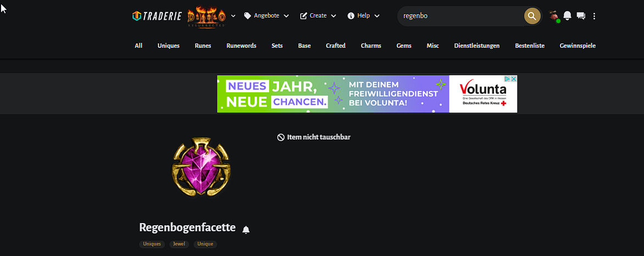
Task: Open the Create dropdown menu
Action: coord(318,15)
